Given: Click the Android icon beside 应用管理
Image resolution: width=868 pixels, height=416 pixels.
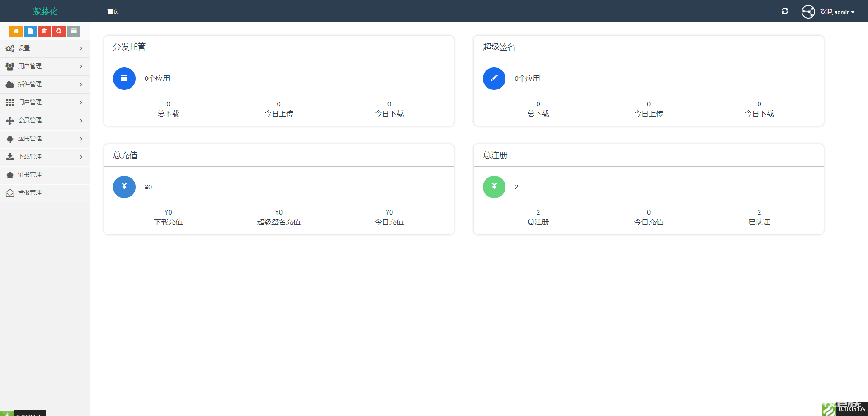Looking at the screenshot, I should 10,139.
